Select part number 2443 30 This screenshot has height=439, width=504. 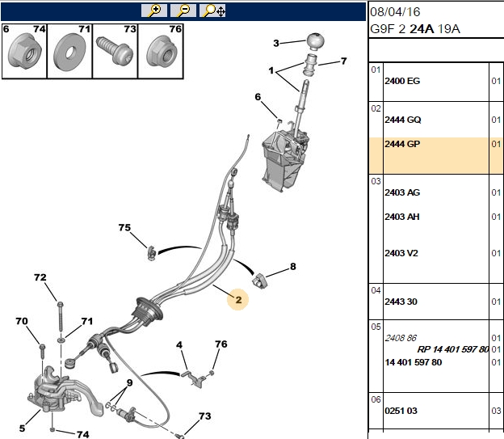[401, 302]
